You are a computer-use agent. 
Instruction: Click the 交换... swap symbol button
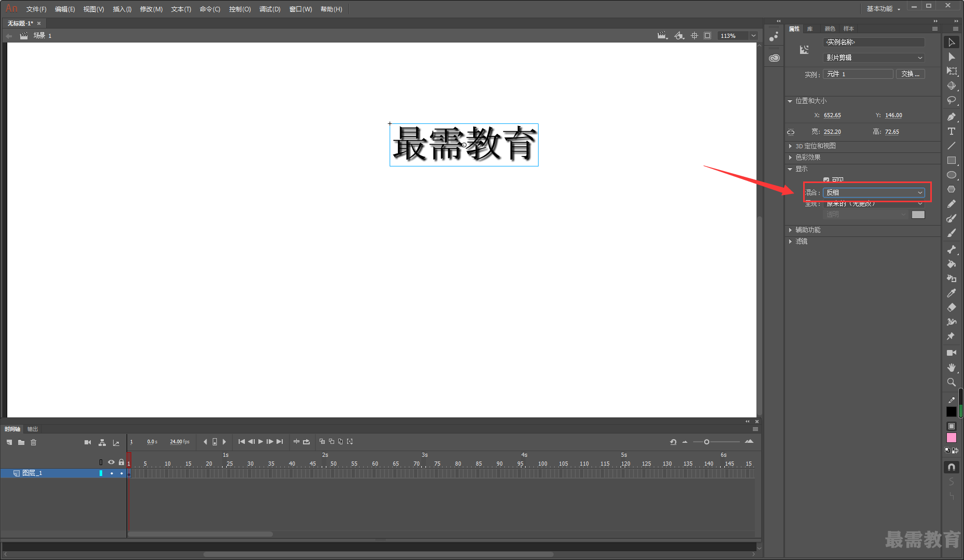coord(910,74)
